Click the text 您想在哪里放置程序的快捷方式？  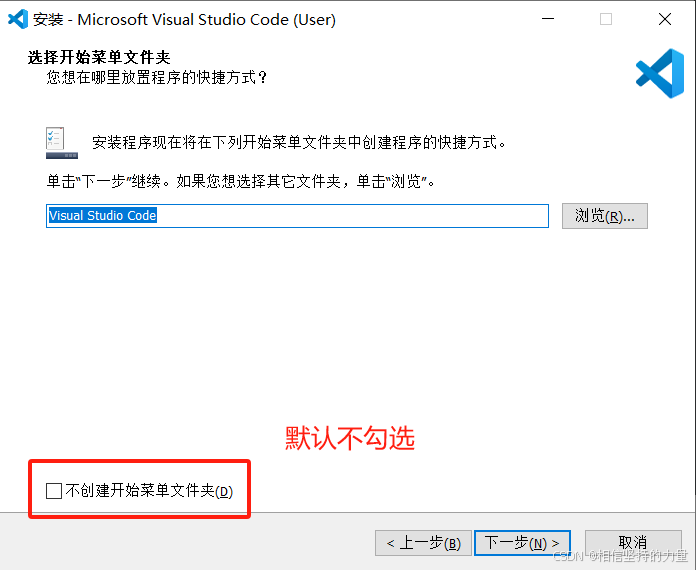click(157, 78)
